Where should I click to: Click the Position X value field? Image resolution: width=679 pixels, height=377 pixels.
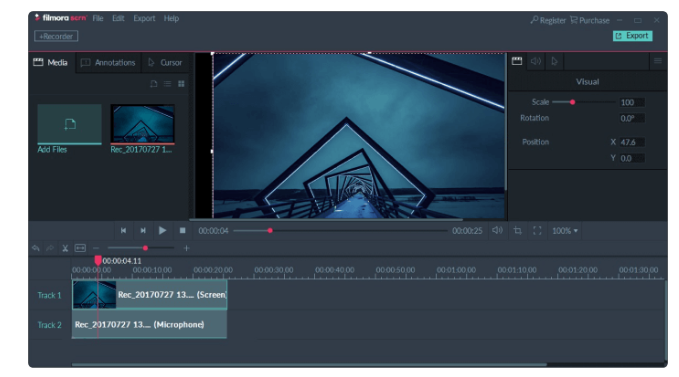coord(632,142)
